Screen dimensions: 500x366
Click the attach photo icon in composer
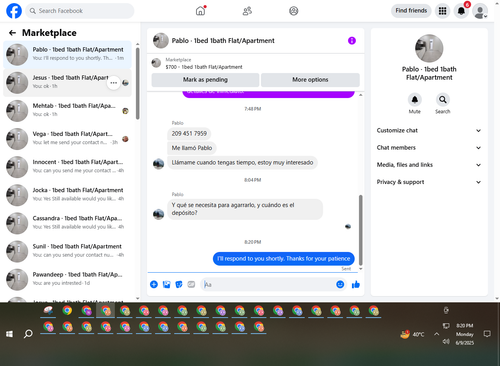(x=166, y=284)
